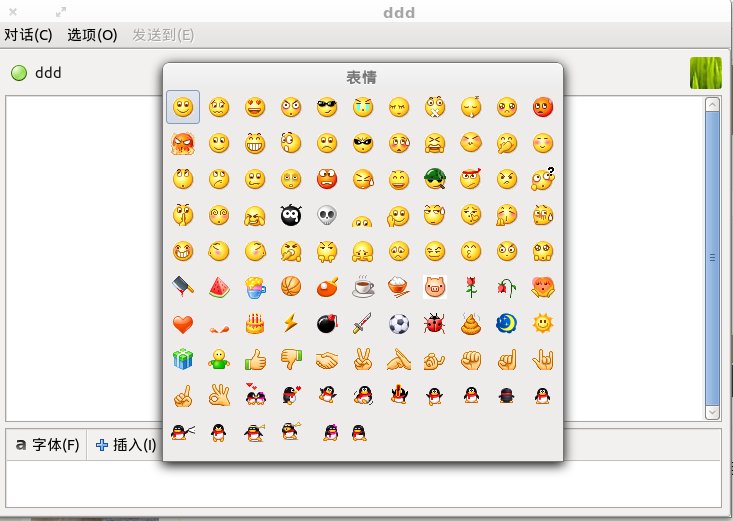The width and height of the screenshot is (733, 521).
Task: Click the chat scrollbar down arrow
Action: tap(712, 412)
